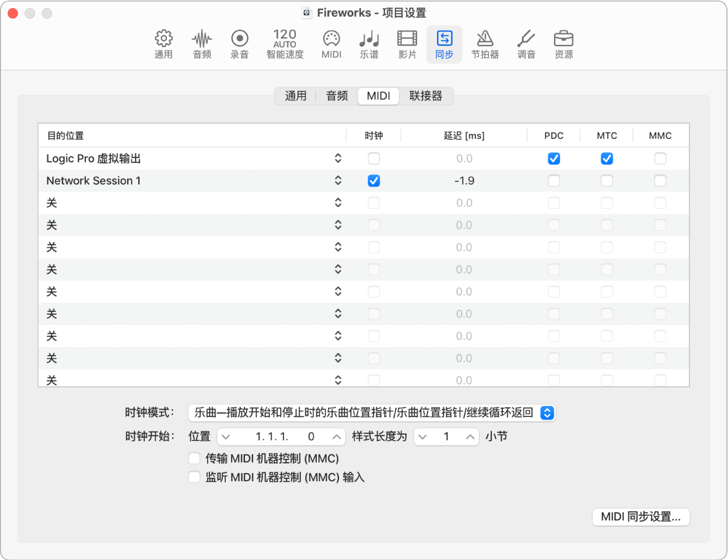
Task: Open the 乐谱 settings icon
Action: tap(369, 44)
